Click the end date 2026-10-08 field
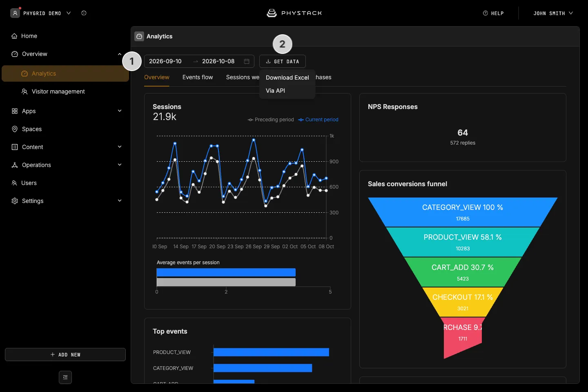This screenshot has width=588, height=392. 218,61
